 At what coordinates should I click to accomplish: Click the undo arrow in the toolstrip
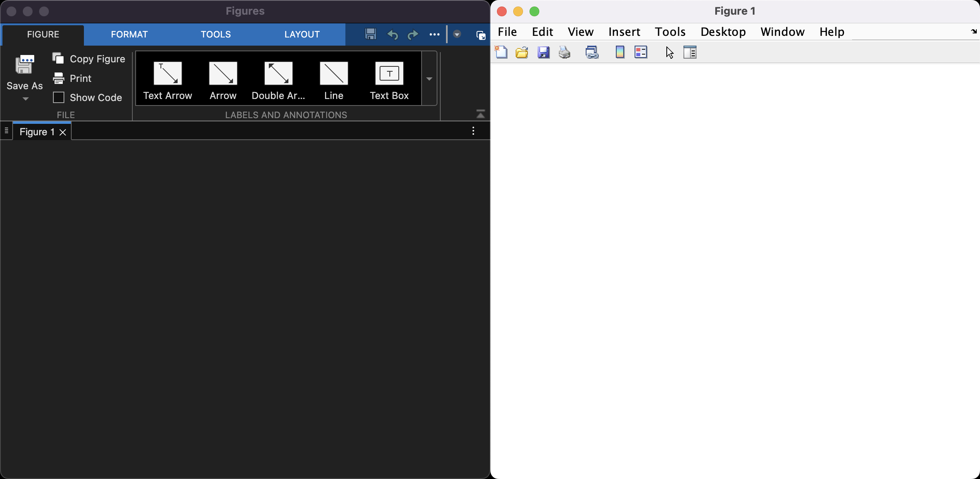coord(392,35)
